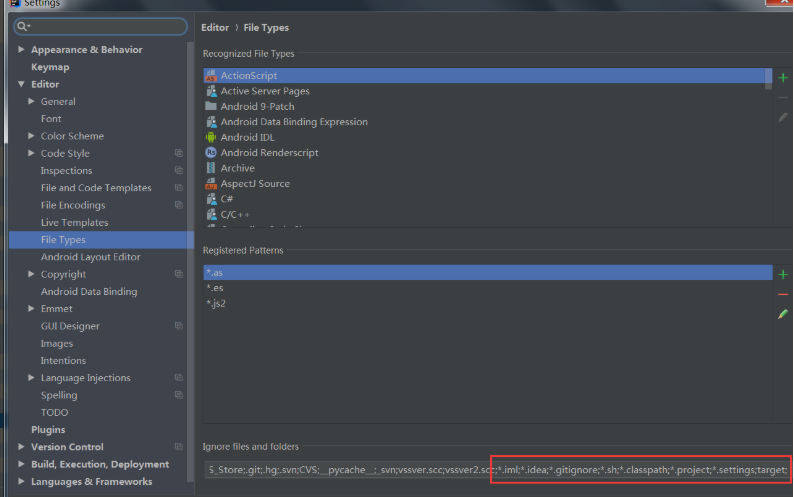This screenshot has width=794, height=497.
Task: Open Keymap settings
Action: click(x=50, y=67)
